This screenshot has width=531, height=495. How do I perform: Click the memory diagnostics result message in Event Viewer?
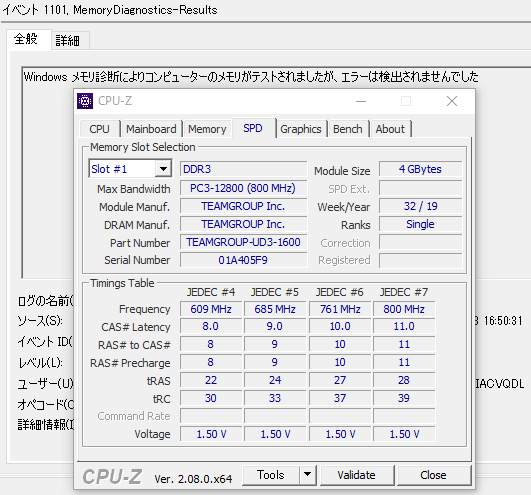click(x=251, y=77)
